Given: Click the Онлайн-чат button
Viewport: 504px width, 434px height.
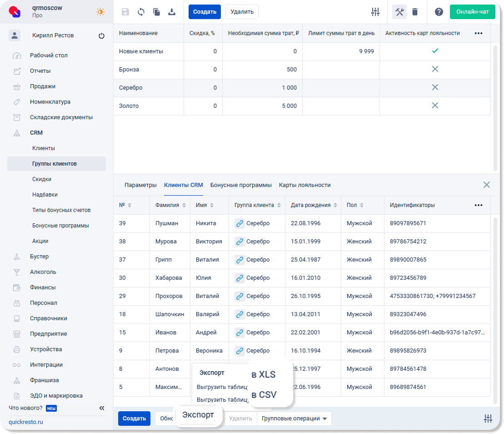Looking at the screenshot, I should point(472,12).
